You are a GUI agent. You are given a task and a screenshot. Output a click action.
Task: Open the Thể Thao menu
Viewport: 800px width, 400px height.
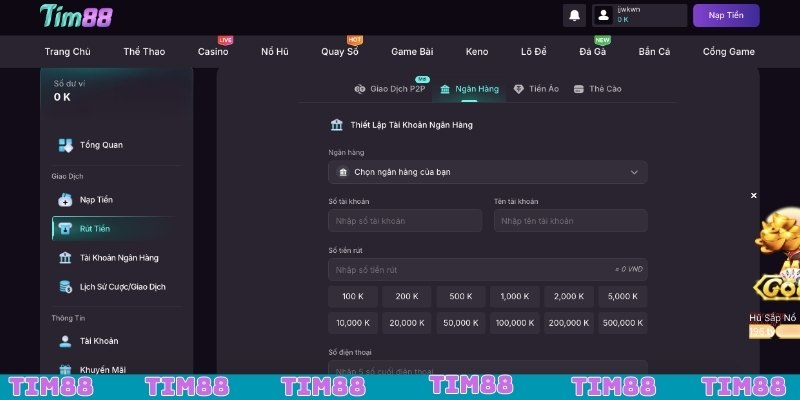144,51
